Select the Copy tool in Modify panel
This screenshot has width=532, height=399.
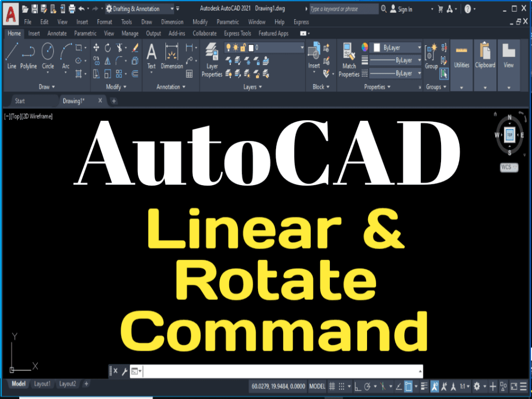pos(96,61)
